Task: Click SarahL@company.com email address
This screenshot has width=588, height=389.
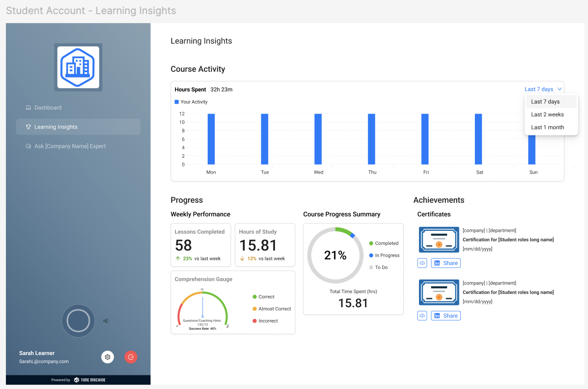Action: click(44, 362)
